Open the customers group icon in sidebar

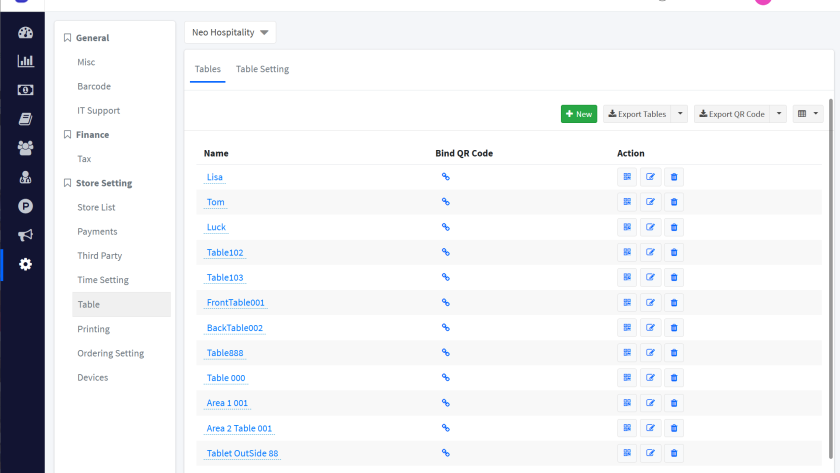click(x=26, y=148)
